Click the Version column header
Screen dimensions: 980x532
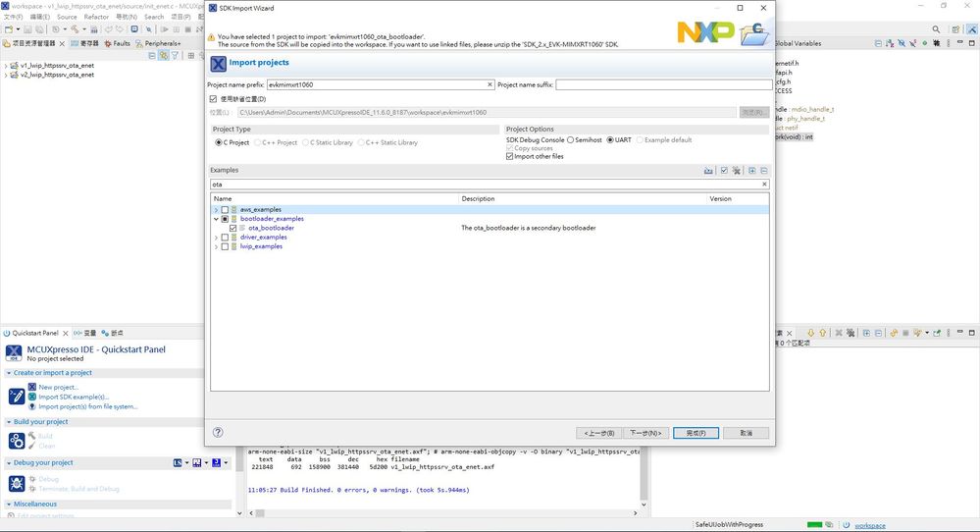coord(720,199)
